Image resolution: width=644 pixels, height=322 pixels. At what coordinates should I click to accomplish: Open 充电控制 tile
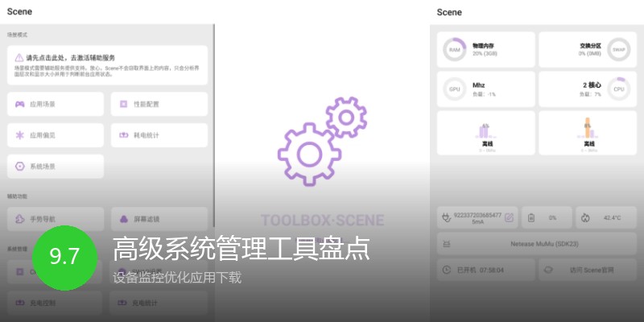point(55,303)
